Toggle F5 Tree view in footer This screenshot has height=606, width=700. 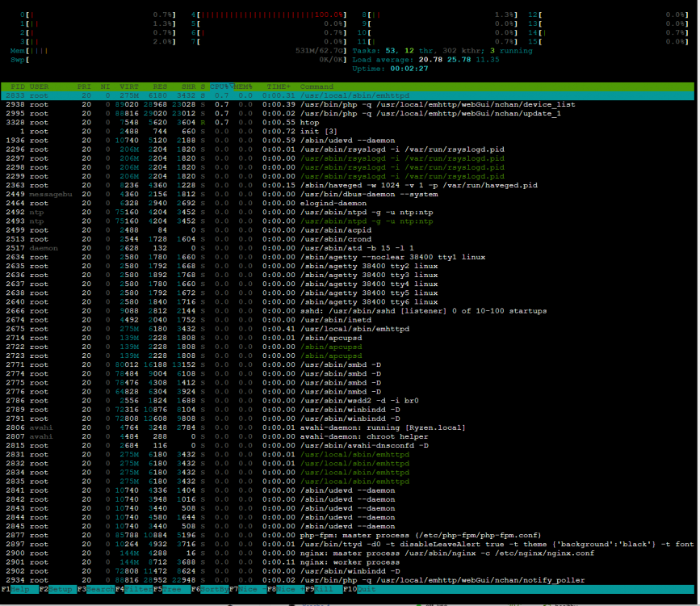172,589
